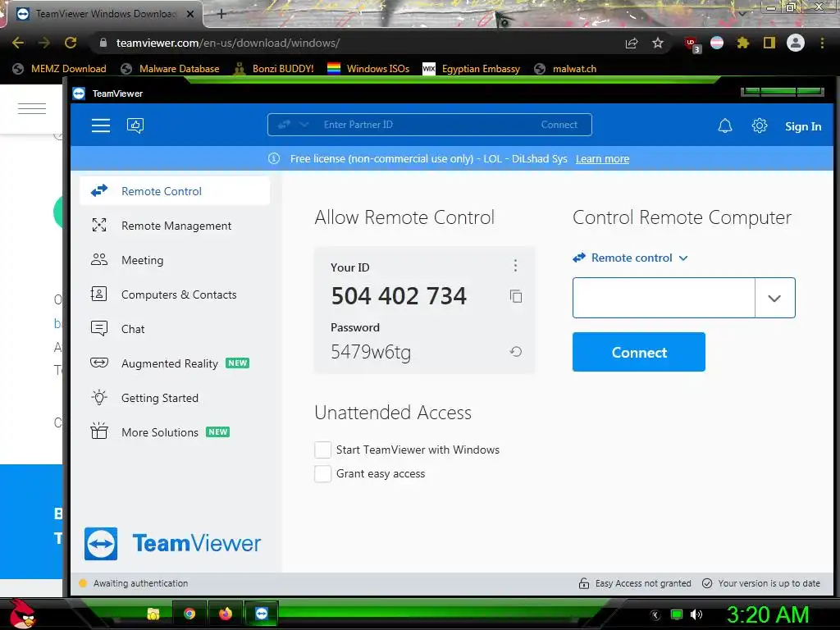Open the Meeting section
The height and width of the screenshot is (630, 840).
tap(175, 260)
